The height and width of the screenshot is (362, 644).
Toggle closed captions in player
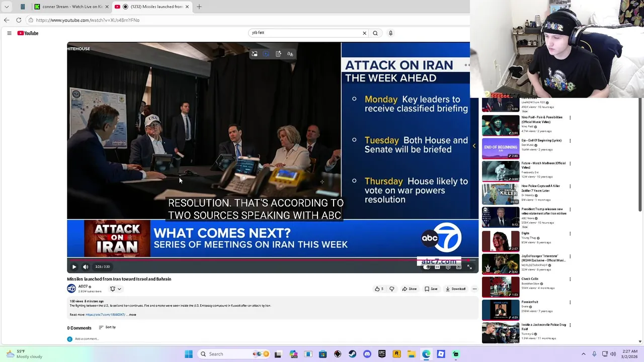438,267
